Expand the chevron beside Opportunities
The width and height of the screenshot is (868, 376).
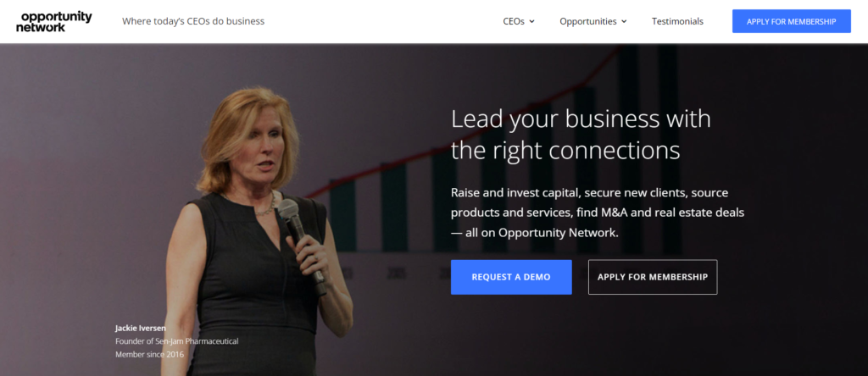point(624,21)
